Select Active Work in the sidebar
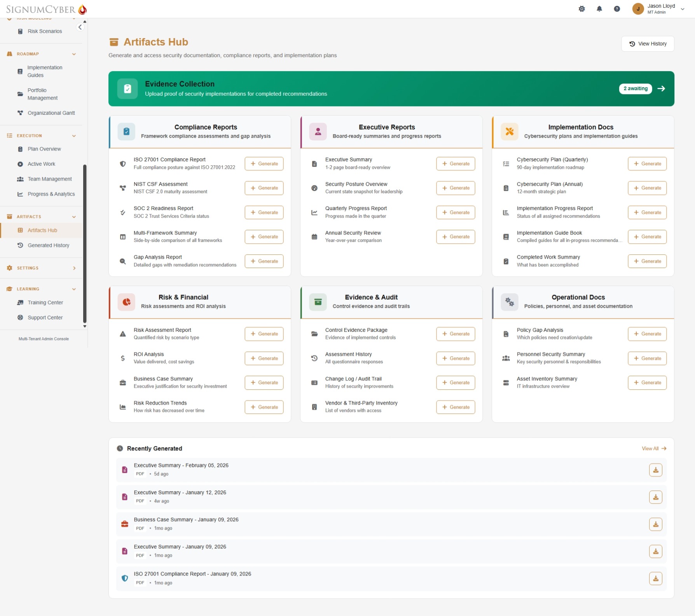 (x=41, y=164)
